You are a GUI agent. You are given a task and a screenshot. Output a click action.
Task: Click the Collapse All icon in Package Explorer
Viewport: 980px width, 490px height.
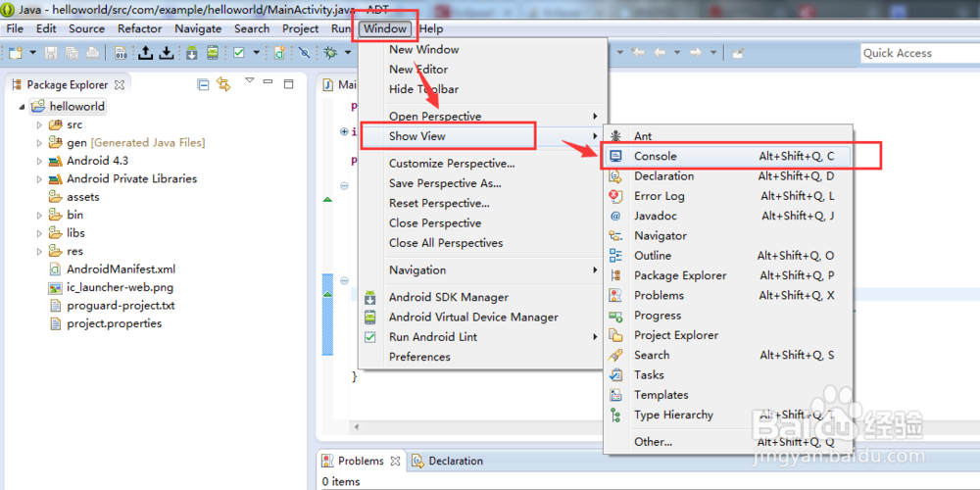203,84
